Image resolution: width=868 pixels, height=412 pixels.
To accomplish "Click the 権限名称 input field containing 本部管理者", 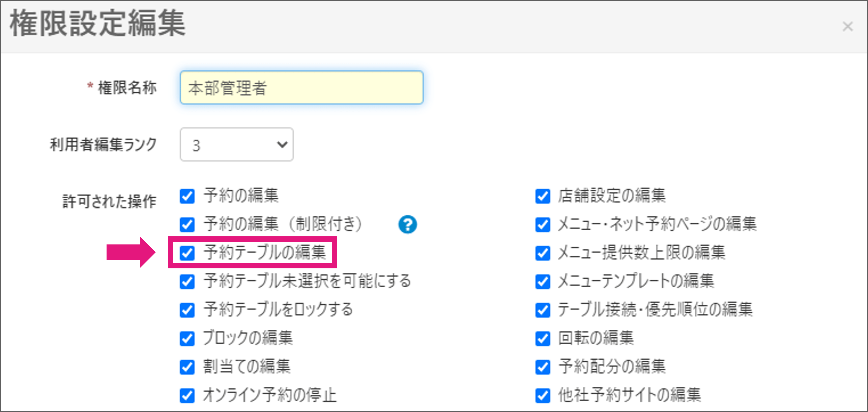I will 301,88.
